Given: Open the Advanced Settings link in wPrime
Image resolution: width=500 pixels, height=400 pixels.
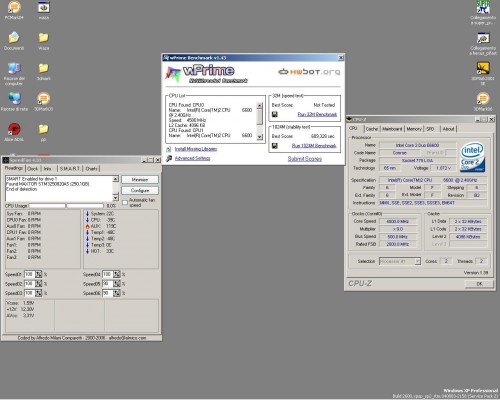Looking at the screenshot, I should [x=192, y=158].
